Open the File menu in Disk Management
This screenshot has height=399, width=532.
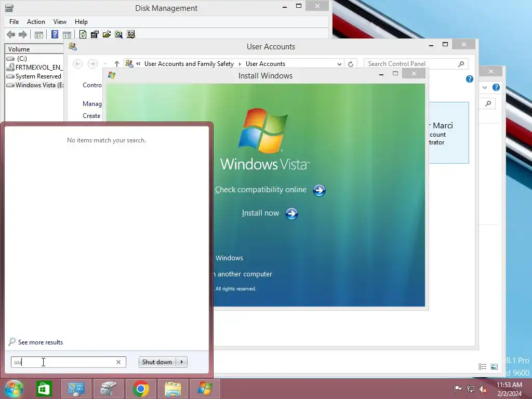(x=14, y=22)
